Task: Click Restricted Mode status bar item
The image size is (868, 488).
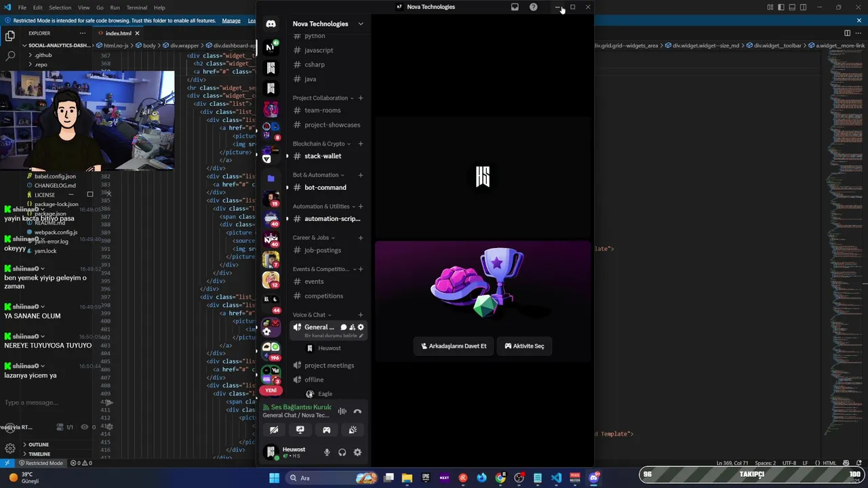Action: pyautogui.click(x=41, y=463)
